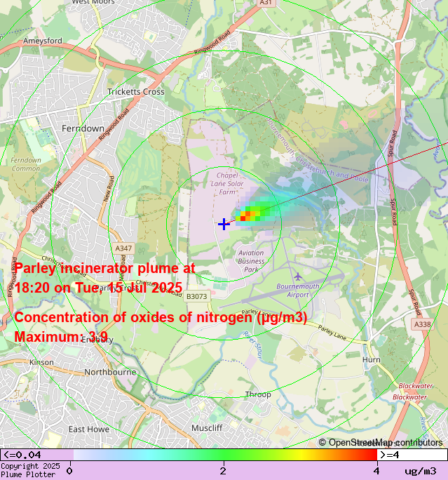
Task: Click the B3073 road shield
Action: 196,296
